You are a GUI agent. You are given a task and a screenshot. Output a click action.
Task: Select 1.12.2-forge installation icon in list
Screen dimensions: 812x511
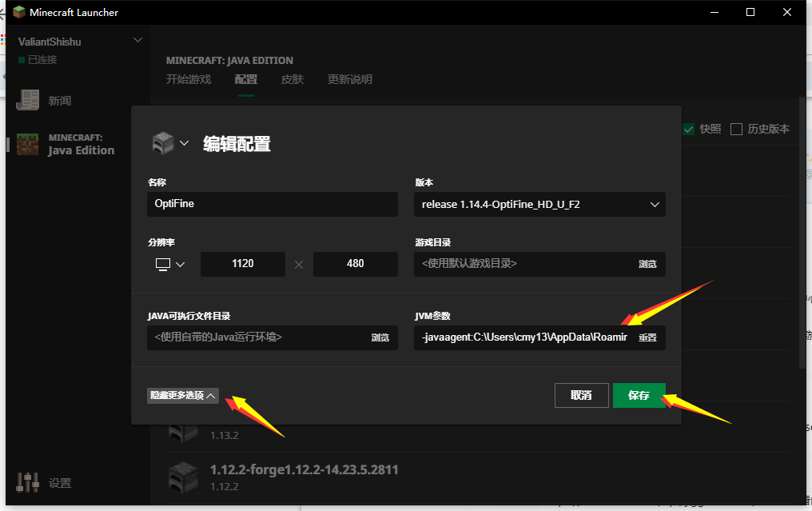[183, 477]
